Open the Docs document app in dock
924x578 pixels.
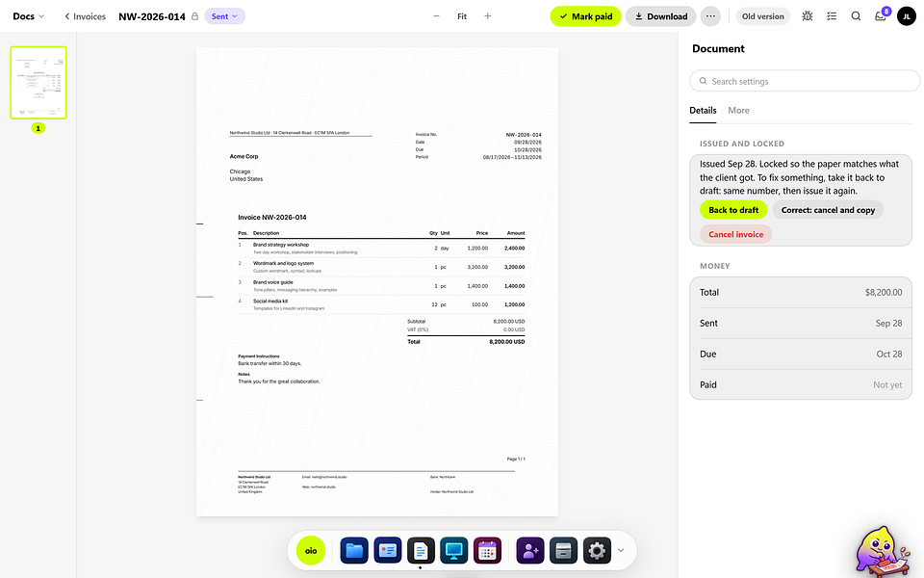click(x=421, y=550)
